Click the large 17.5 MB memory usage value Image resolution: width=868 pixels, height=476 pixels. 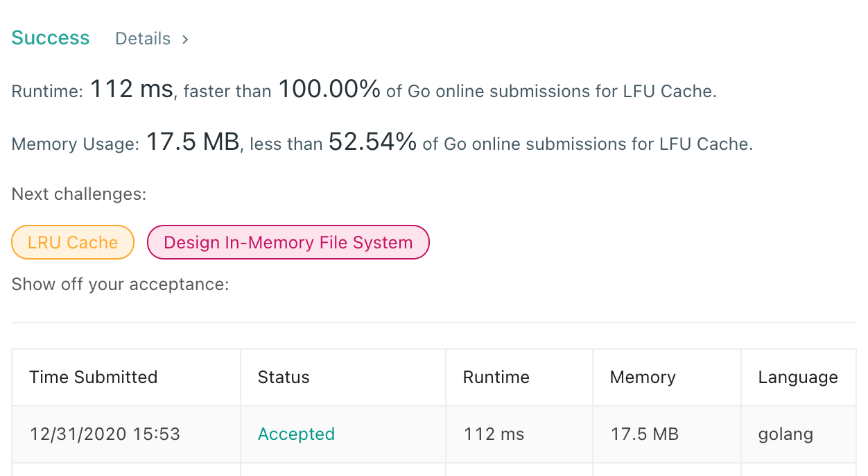coord(193,142)
